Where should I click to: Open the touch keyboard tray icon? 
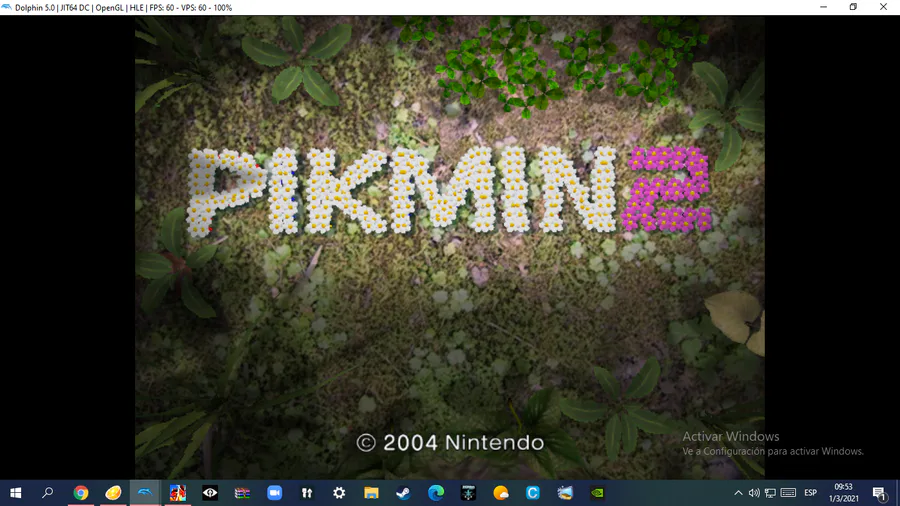(x=788, y=493)
